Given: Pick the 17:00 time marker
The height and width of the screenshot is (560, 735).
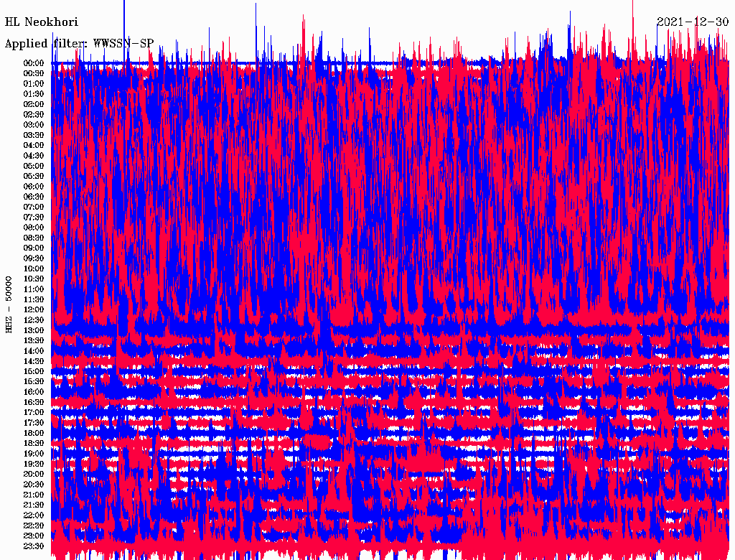Looking at the screenshot, I should (x=34, y=413).
